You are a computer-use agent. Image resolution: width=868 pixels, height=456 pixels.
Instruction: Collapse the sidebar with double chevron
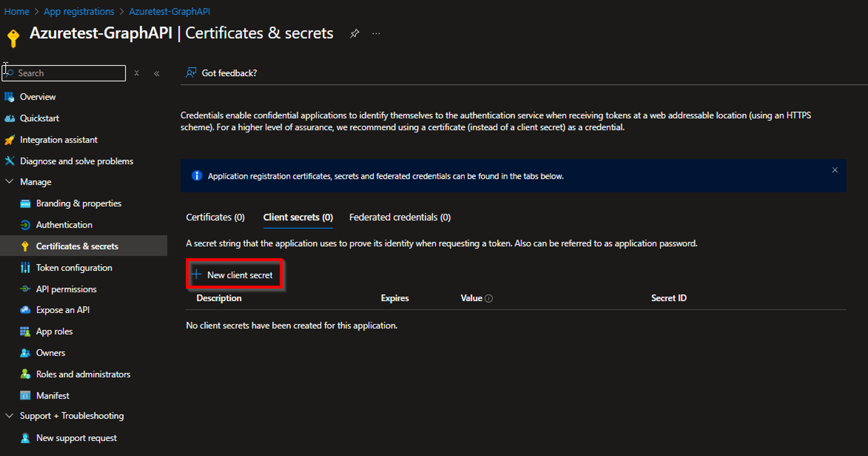pos(157,73)
